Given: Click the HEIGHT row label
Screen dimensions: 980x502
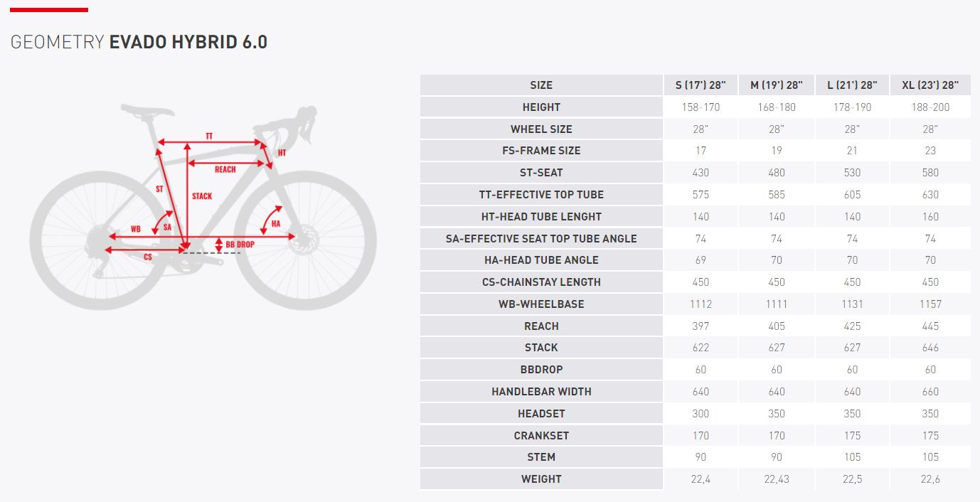Looking at the screenshot, I should (x=541, y=107).
